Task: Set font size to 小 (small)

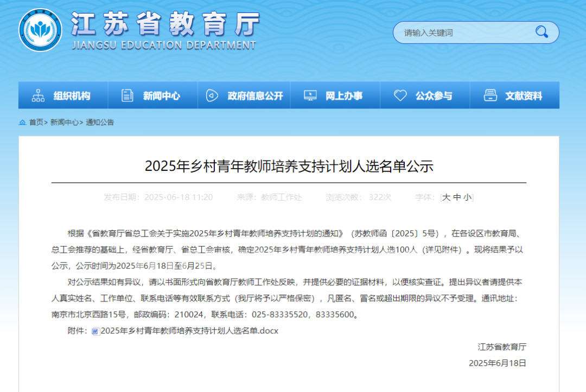Action: pyautogui.click(x=467, y=197)
